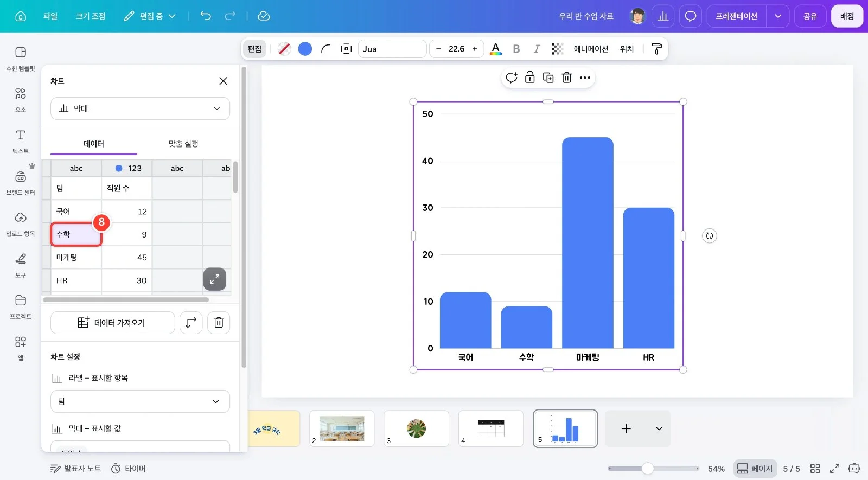Go to Canva home icon

click(21, 16)
